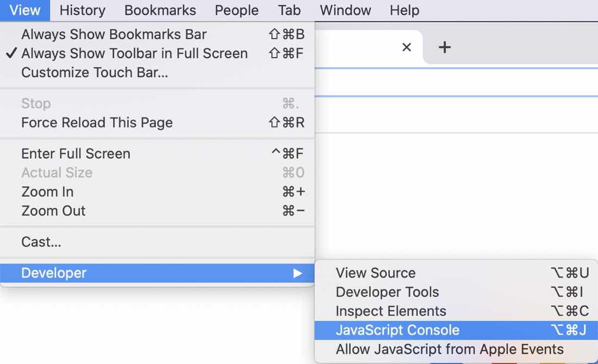Select Developer Tools from the submenu

coord(387,292)
